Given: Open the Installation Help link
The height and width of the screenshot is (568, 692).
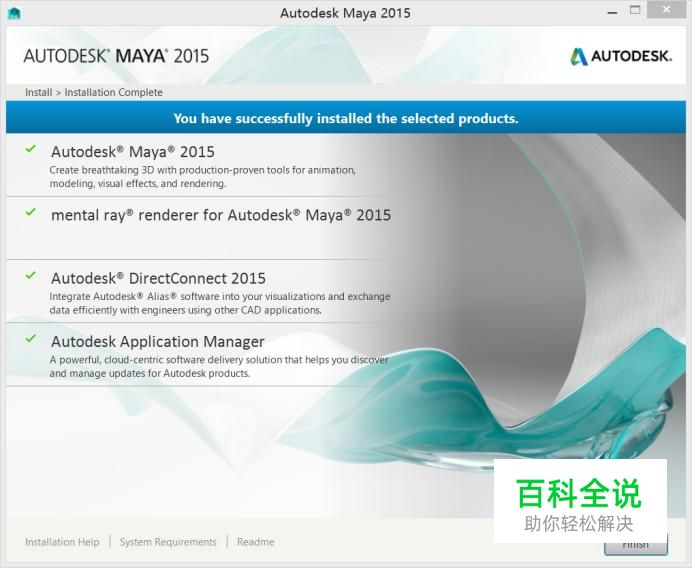Looking at the screenshot, I should (62, 542).
